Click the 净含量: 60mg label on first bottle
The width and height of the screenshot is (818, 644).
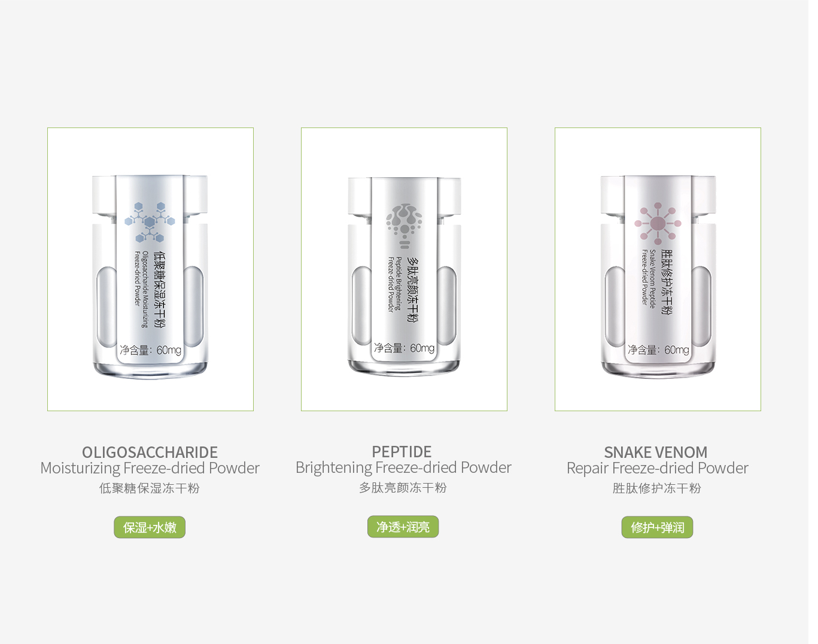coord(150,350)
